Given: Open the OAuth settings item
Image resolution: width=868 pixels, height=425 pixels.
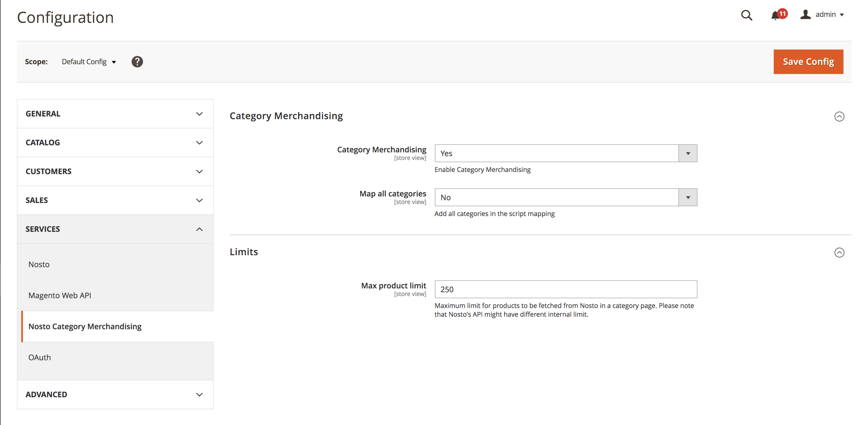Looking at the screenshot, I should [40, 358].
